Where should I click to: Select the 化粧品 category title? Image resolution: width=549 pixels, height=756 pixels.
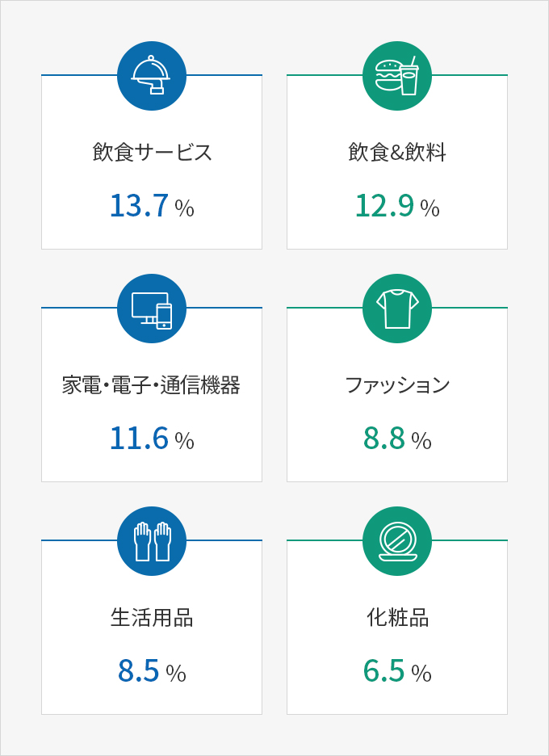click(397, 618)
